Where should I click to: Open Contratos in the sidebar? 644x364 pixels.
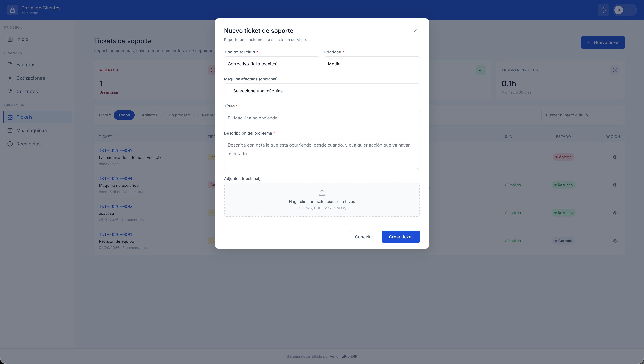click(x=38, y=92)
